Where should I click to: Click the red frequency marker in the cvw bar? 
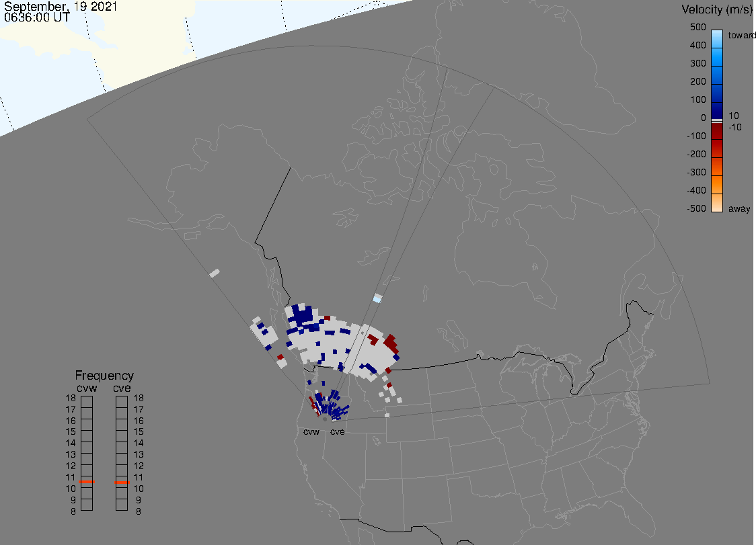[x=87, y=483]
